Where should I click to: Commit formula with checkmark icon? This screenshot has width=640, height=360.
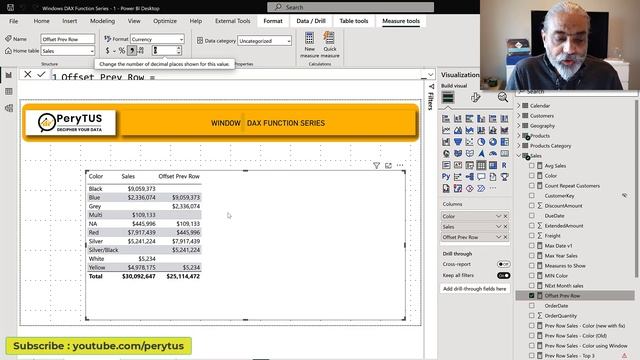[41, 74]
